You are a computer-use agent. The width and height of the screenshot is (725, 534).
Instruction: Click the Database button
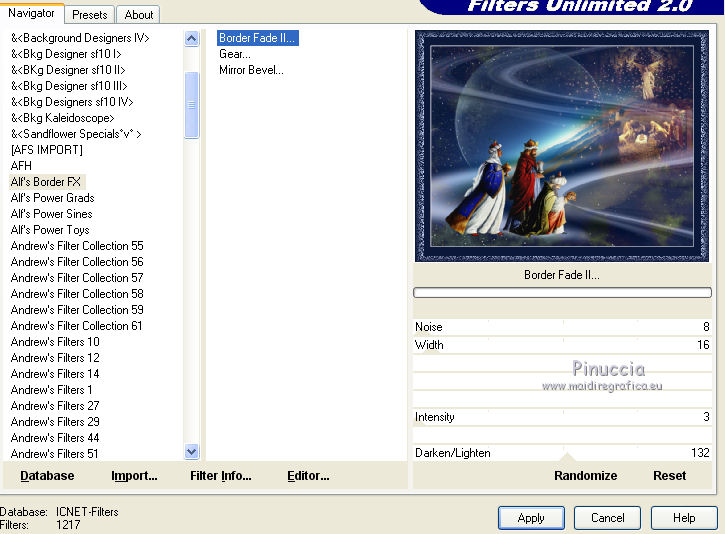pos(47,476)
